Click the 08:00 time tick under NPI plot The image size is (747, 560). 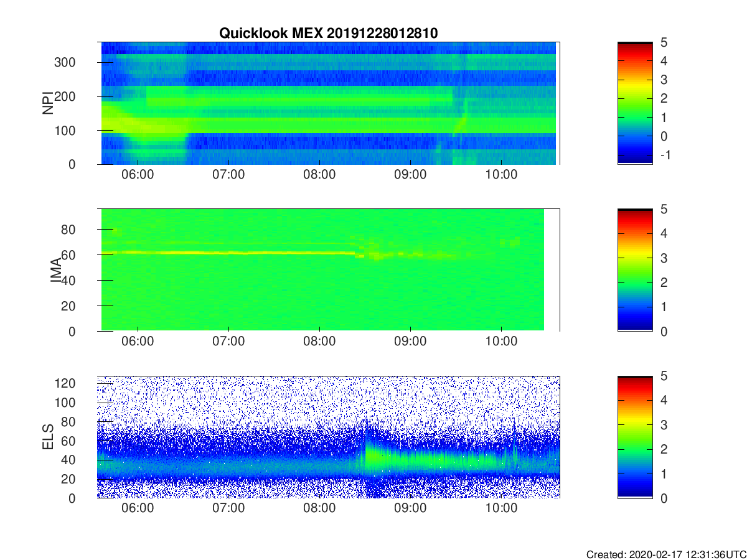point(319,174)
